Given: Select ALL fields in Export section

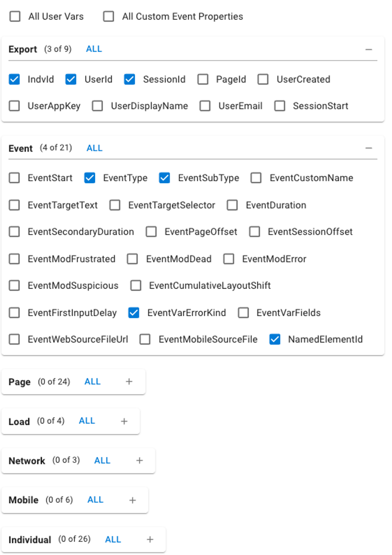Looking at the screenshot, I should [94, 49].
